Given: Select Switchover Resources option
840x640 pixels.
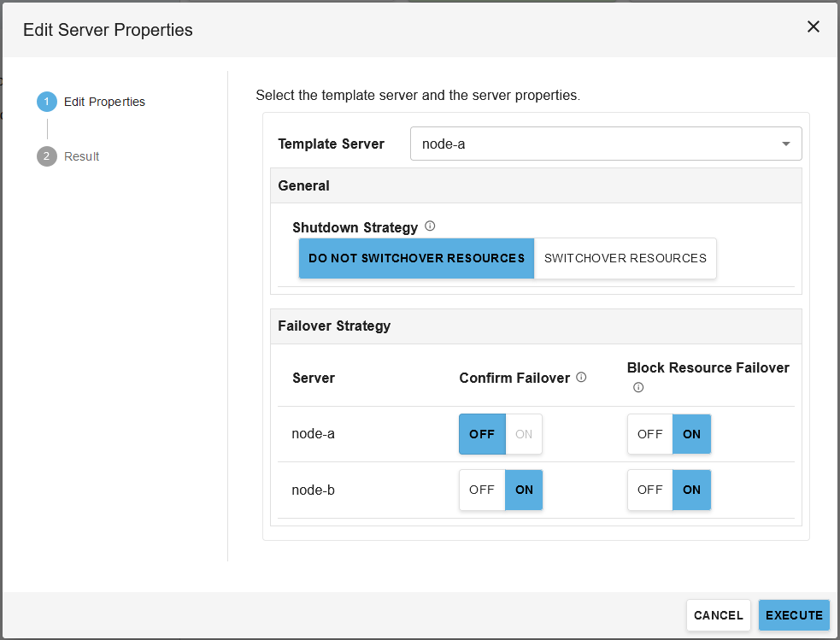Looking at the screenshot, I should point(625,258).
